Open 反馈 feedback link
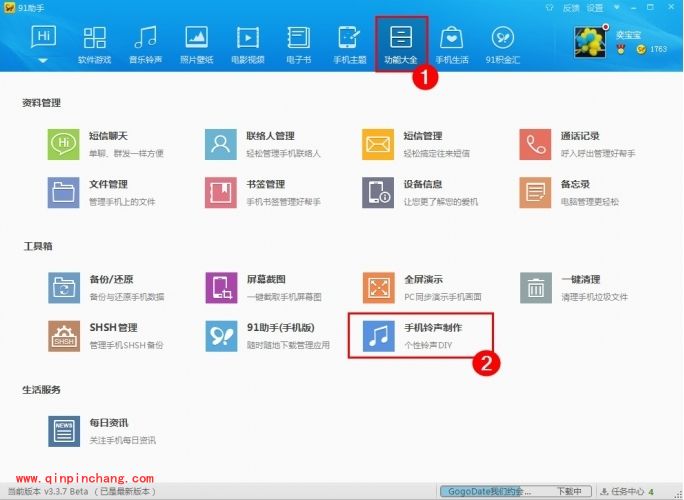684x500 pixels. tap(571, 8)
